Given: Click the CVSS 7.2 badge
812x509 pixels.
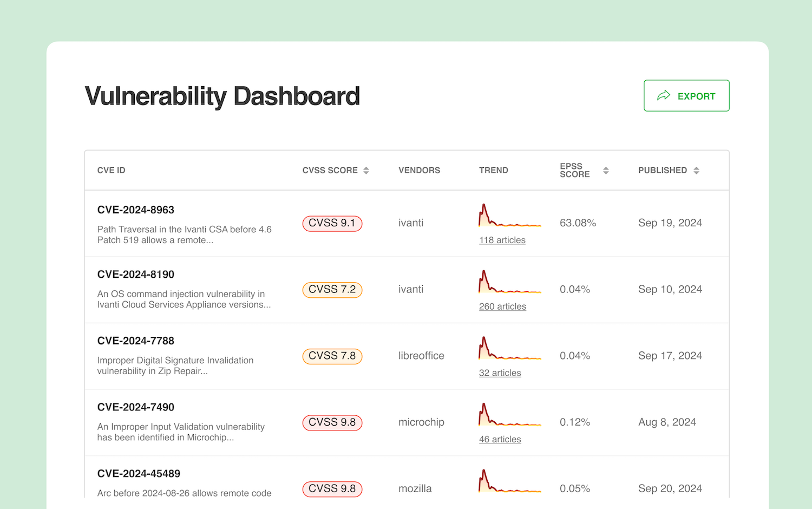Looking at the screenshot, I should pos(332,290).
